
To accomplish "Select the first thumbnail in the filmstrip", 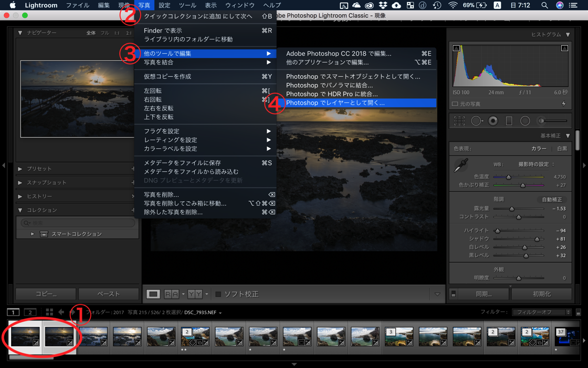I will tap(25, 336).
